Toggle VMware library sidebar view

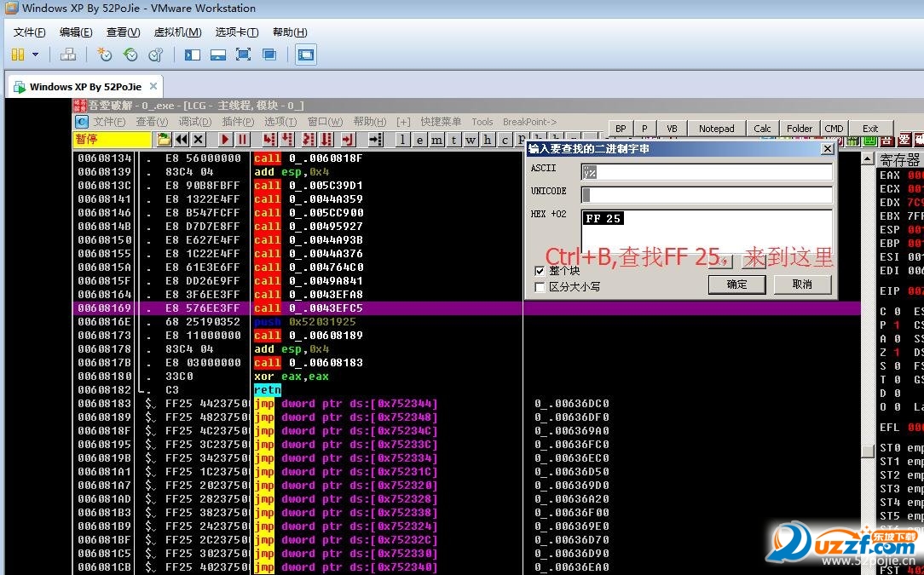(x=192, y=55)
